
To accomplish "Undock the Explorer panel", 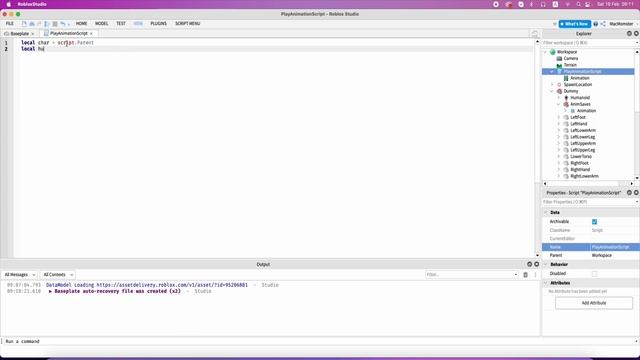I will click(629, 33).
